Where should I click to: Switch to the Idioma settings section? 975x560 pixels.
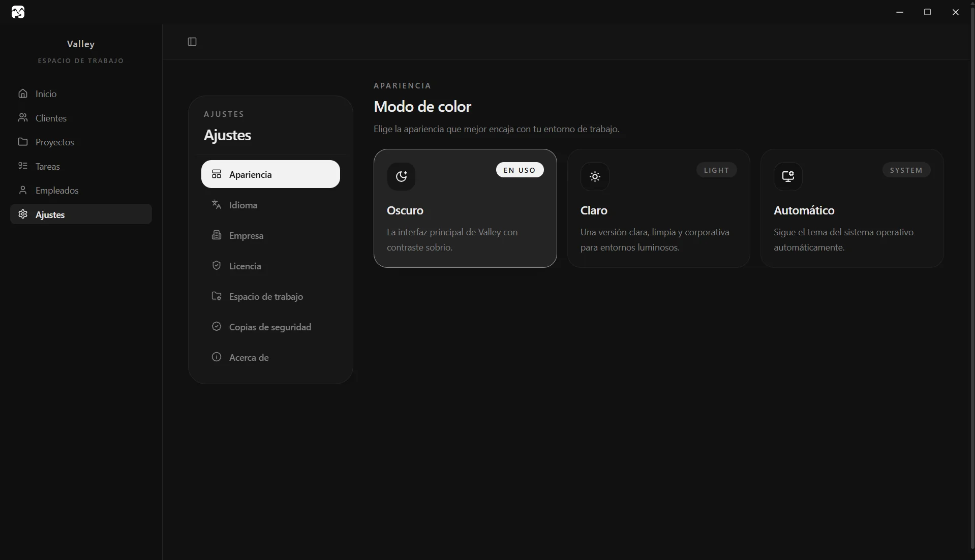pos(243,205)
